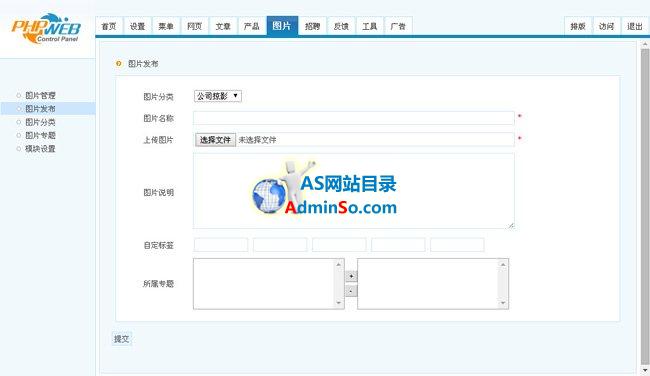Click the 提交 submit button
This screenshot has width=650, height=376.
(121, 339)
